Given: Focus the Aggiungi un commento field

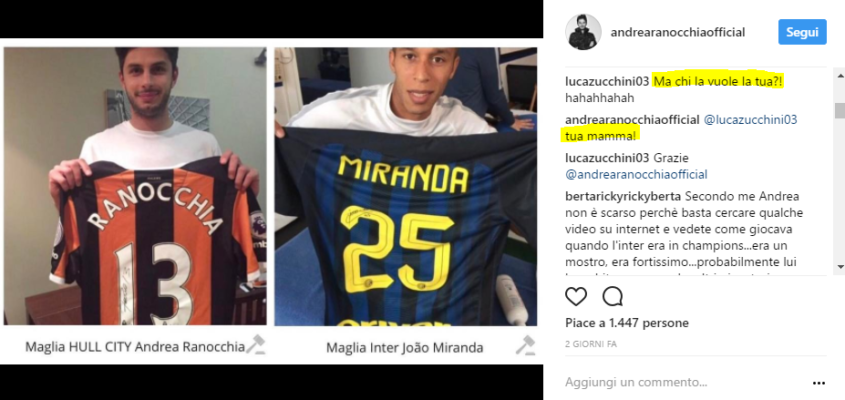Looking at the screenshot, I should pyautogui.click(x=685, y=383).
